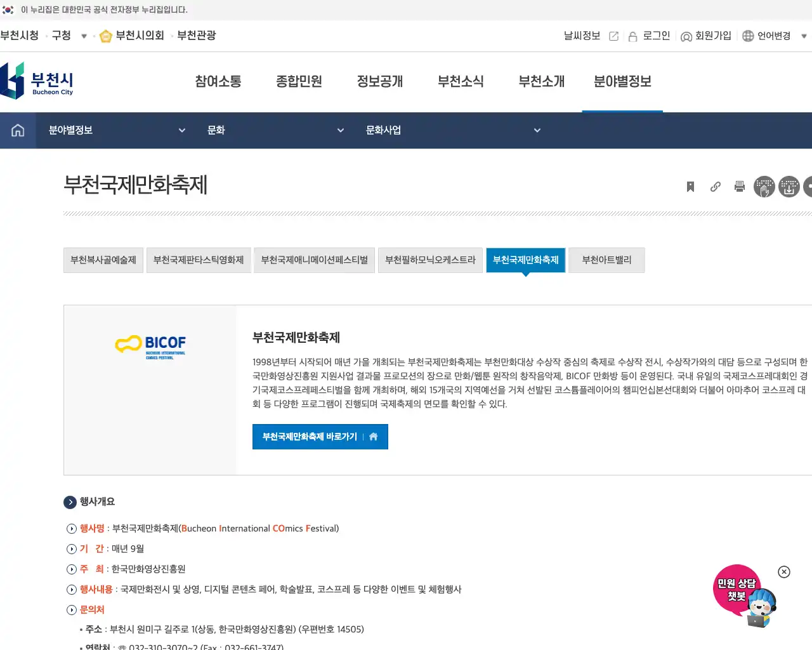Image resolution: width=812 pixels, height=650 pixels.
Task: Click the 부천국제만화축제 바로가기 button
Action: (320, 437)
